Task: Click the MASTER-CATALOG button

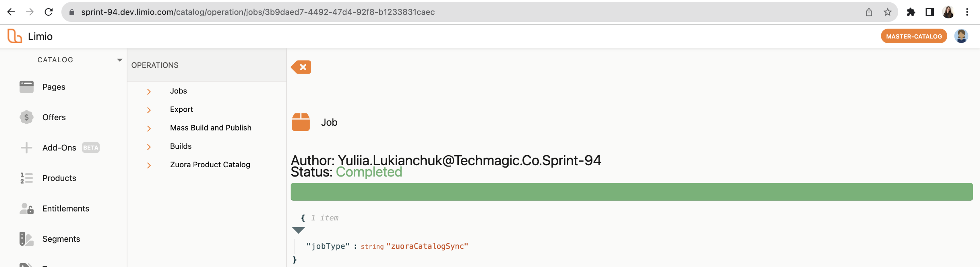Action: [x=913, y=36]
